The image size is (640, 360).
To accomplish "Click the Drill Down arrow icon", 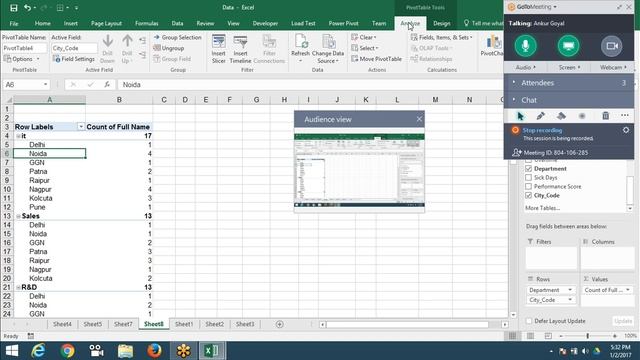I will [108, 41].
